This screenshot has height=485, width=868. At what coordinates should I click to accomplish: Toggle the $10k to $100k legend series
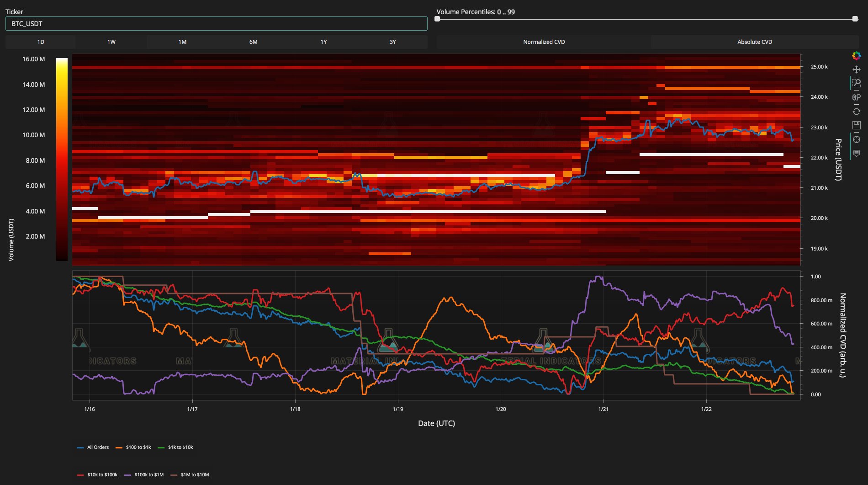coord(97,474)
